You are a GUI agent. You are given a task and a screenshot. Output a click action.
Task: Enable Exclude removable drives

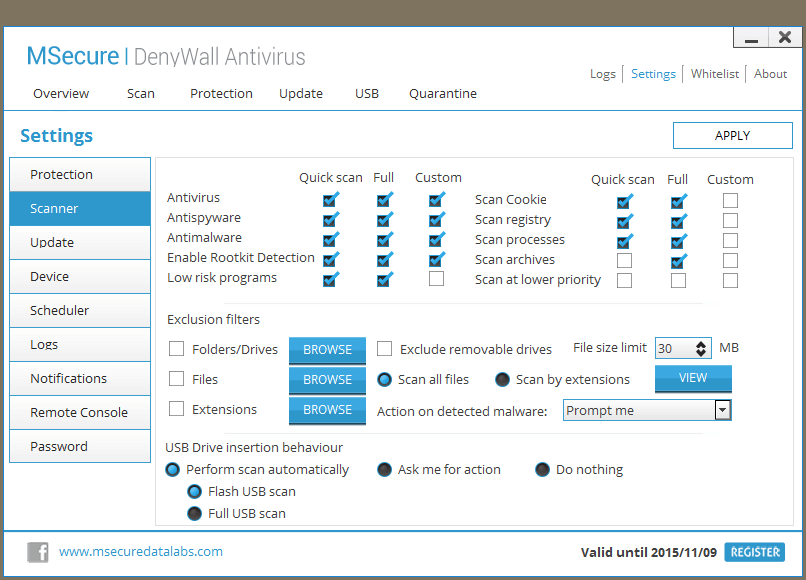pos(384,349)
